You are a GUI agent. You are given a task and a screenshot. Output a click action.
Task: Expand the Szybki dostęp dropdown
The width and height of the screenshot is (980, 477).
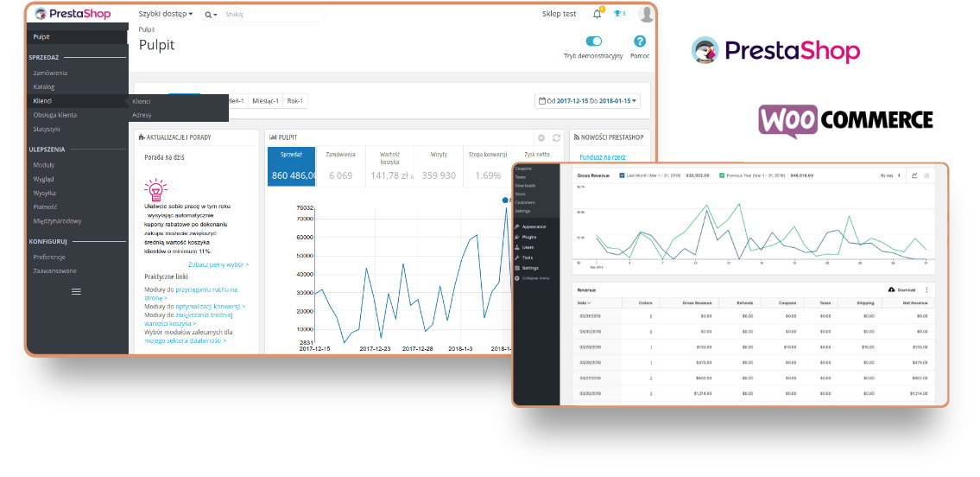point(166,15)
